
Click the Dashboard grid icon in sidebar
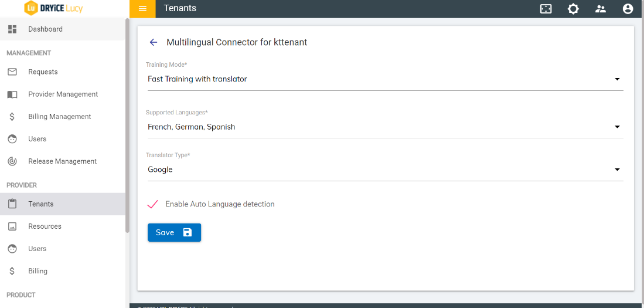12,29
